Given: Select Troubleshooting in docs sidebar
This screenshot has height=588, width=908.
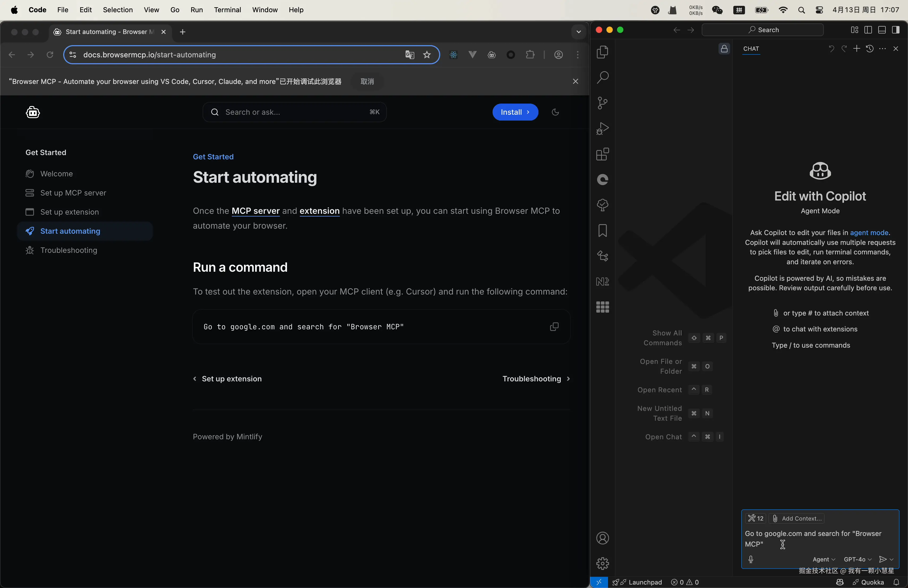Looking at the screenshot, I should click(x=69, y=250).
